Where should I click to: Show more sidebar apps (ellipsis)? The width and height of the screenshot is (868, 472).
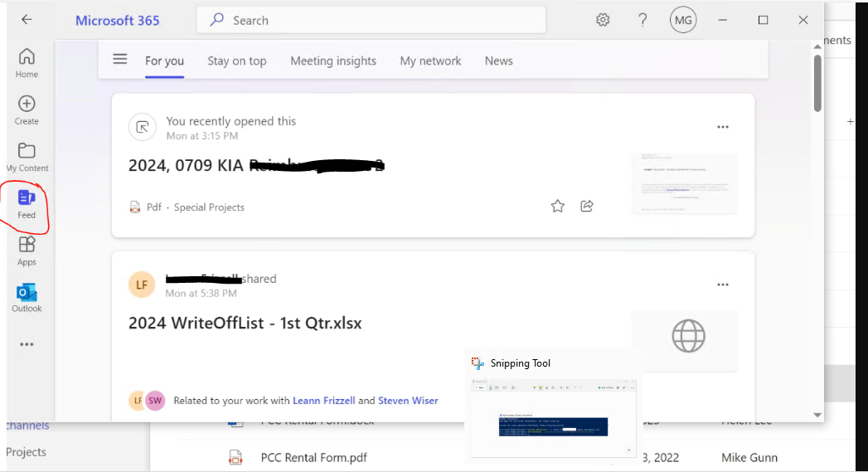(27, 344)
